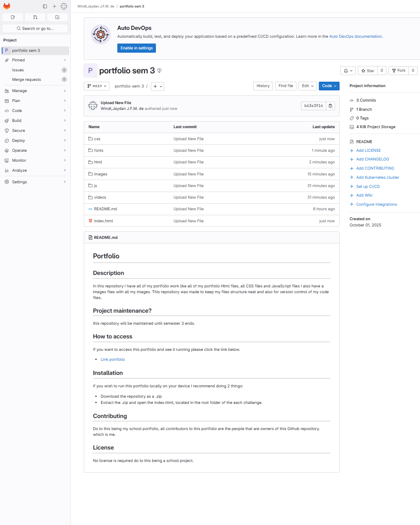This screenshot has width=420, height=525.
Task: Open assigned issues shortcut icon
Action: [13, 17]
